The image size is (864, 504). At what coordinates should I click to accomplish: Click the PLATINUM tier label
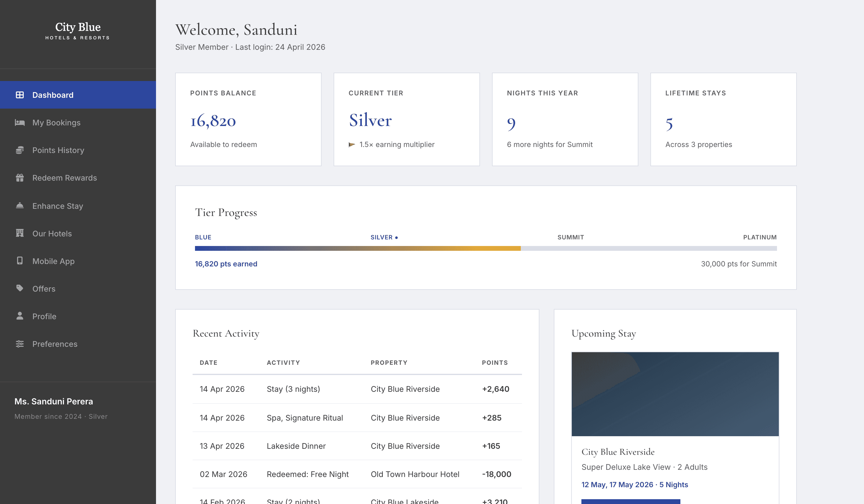click(760, 237)
